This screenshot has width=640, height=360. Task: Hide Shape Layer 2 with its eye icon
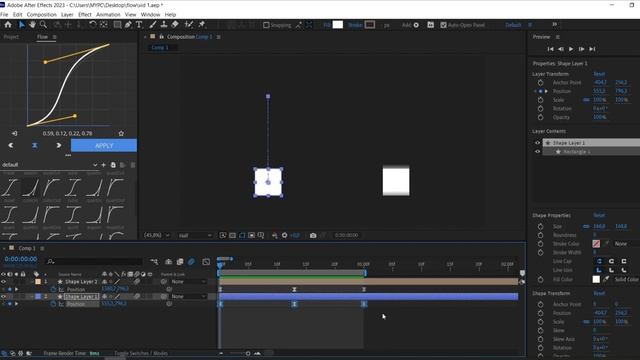[x=4, y=282]
